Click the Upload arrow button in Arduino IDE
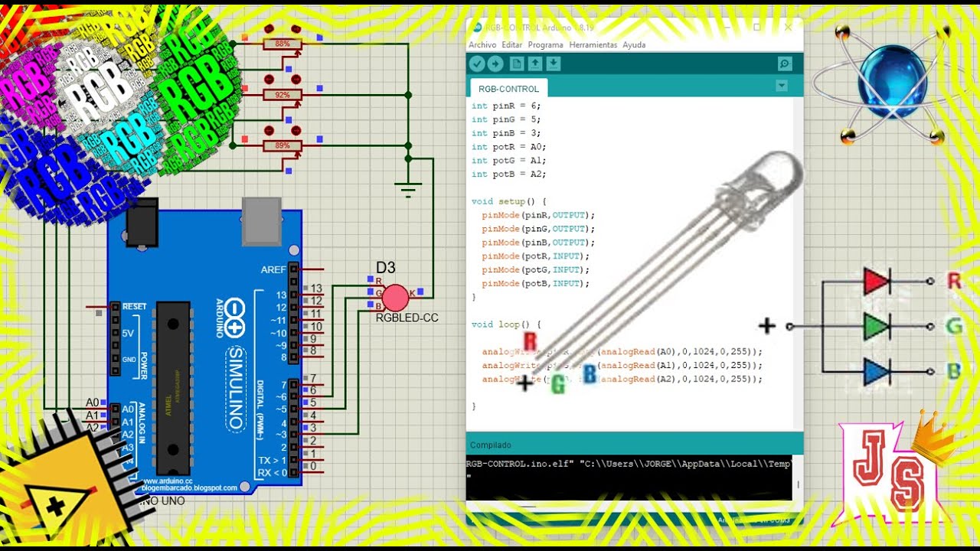Screen dimensions: 980x551 495,64
